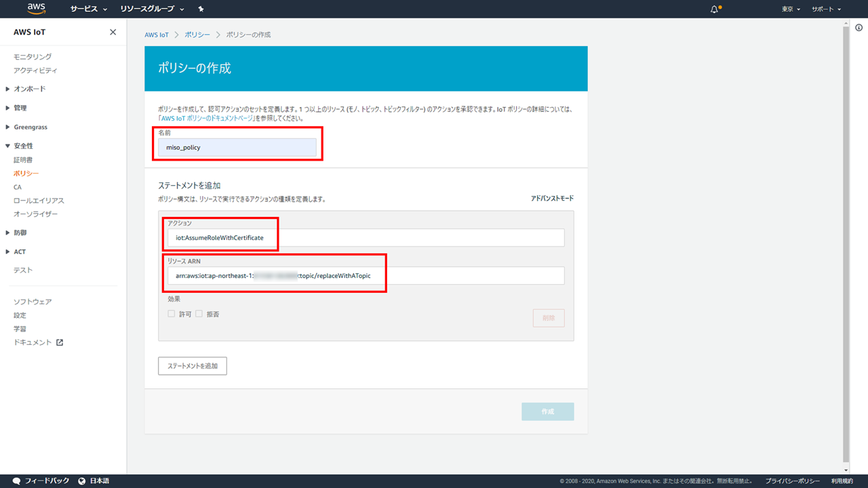Close the AWS IoT sidebar with X
The height and width of the screenshot is (488, 868).
(x=113, y=33)
